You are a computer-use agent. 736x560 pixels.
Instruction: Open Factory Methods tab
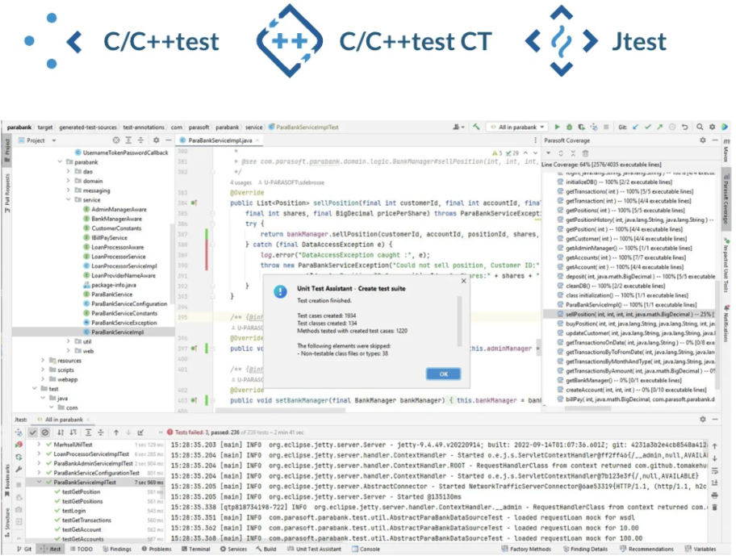tap(526, 549)
